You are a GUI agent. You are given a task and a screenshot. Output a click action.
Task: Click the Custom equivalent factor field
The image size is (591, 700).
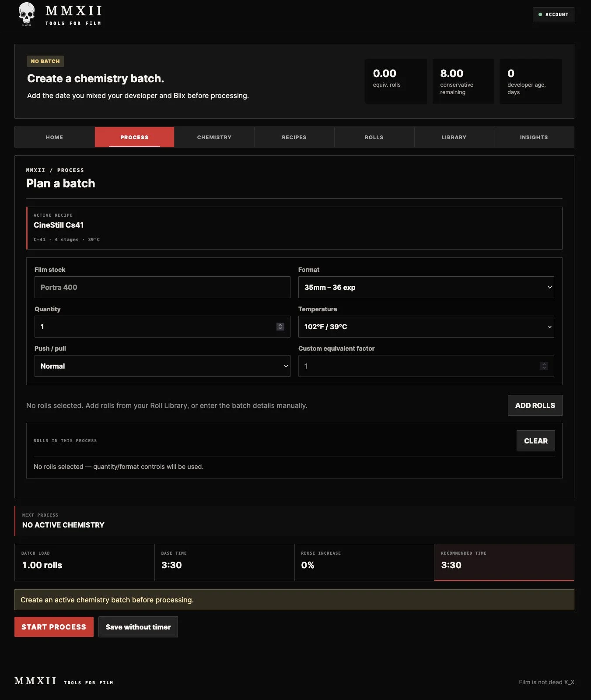426,366
